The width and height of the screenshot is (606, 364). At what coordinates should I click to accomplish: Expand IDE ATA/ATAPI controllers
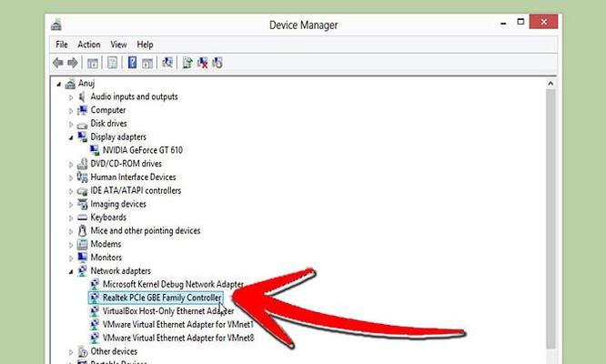(x=71, y=191)
